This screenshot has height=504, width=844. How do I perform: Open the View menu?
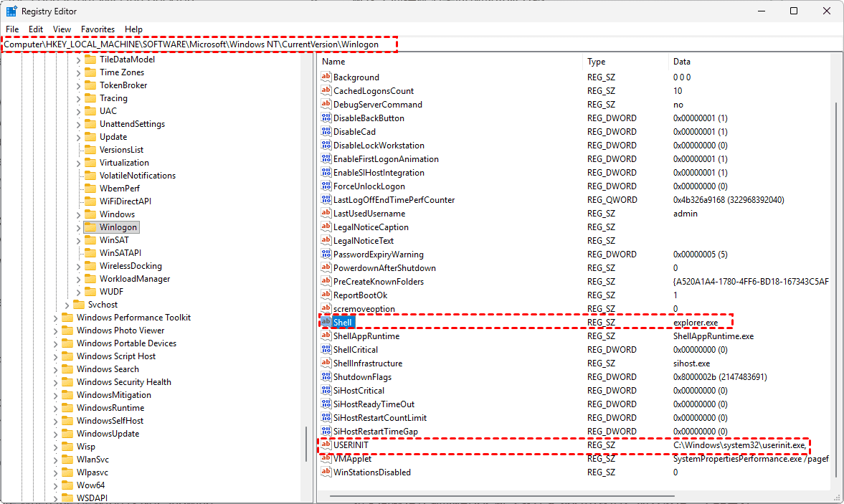pos(62,29)
